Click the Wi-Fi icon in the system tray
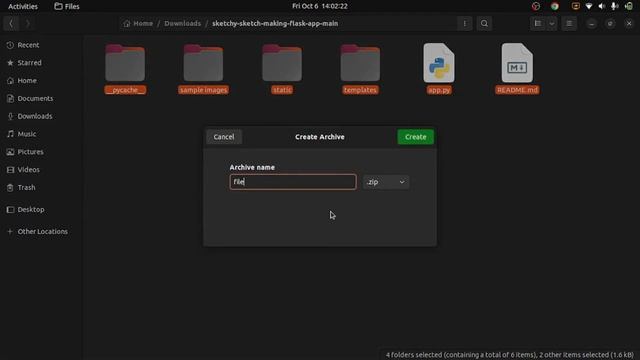 tap(589, 6)
